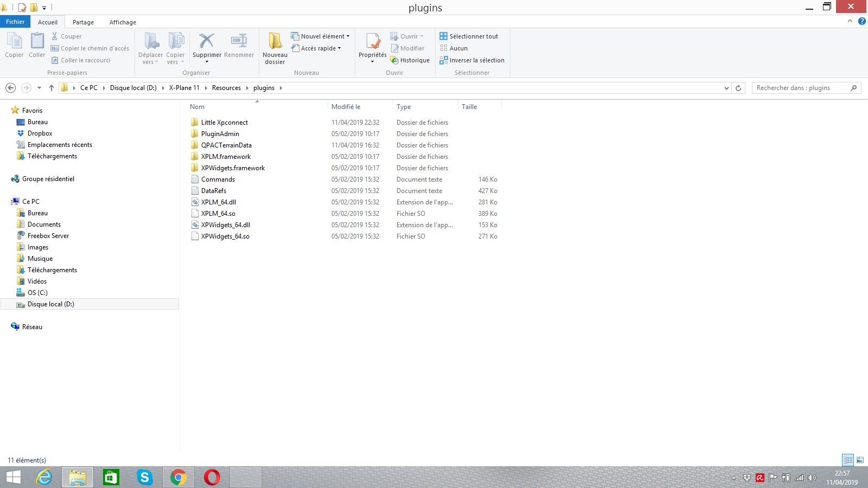Click Inverser la sélection
Viewport: 868px width, 488px height.
tap(472, 60)
